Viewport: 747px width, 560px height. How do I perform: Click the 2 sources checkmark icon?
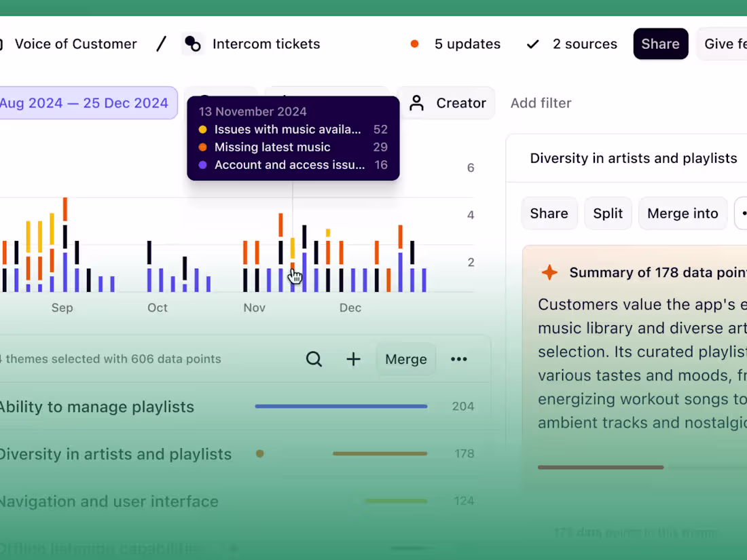point(532,44)
